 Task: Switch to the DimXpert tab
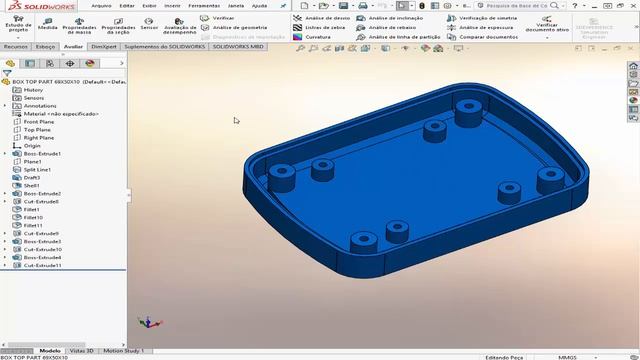(104, 47)
